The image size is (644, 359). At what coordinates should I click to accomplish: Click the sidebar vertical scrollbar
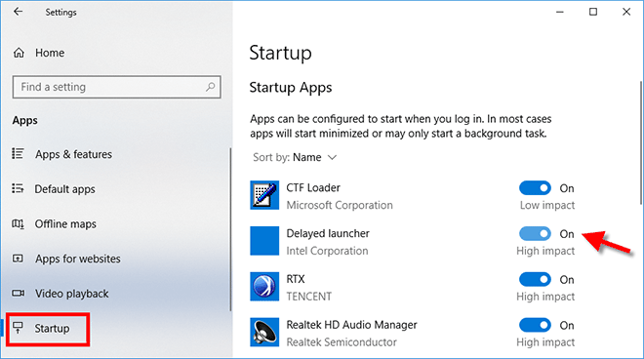tap(230, 229)
